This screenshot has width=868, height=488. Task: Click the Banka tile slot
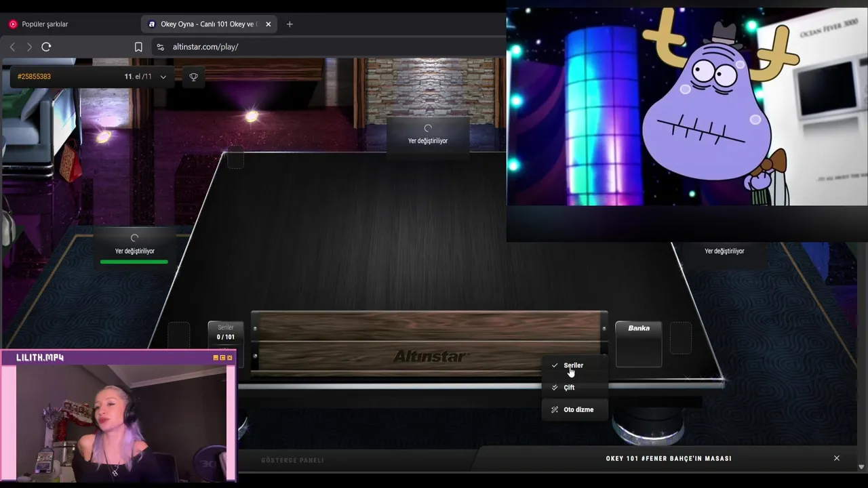click(638, 344)
